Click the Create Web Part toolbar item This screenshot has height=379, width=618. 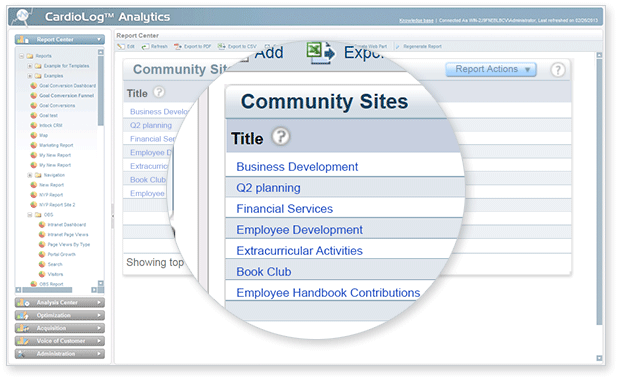370,46
